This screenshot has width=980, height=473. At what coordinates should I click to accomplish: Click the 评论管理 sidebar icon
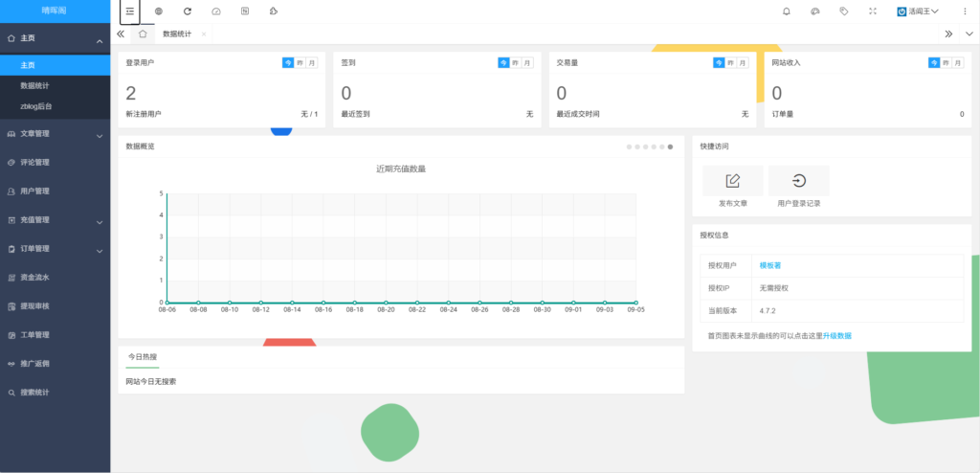11,162
